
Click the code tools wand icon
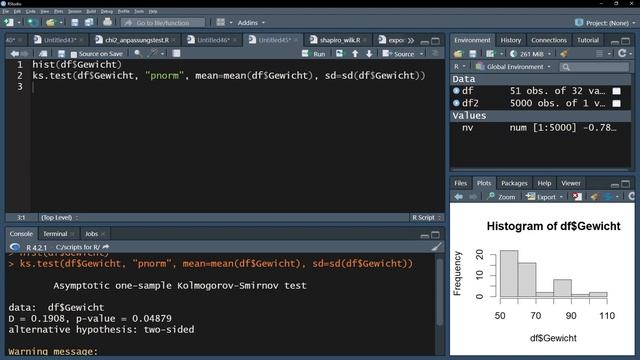point(153,53)
